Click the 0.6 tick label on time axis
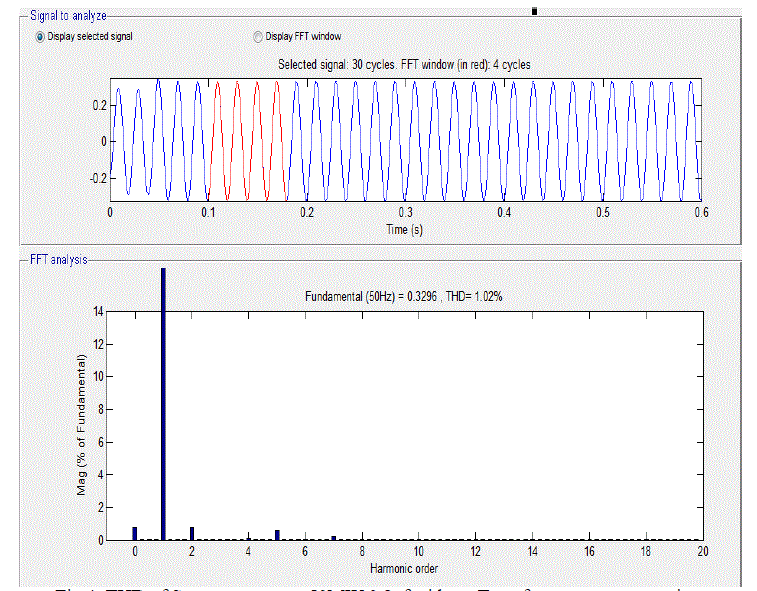 pyautogui.click(x=700, y=213)
